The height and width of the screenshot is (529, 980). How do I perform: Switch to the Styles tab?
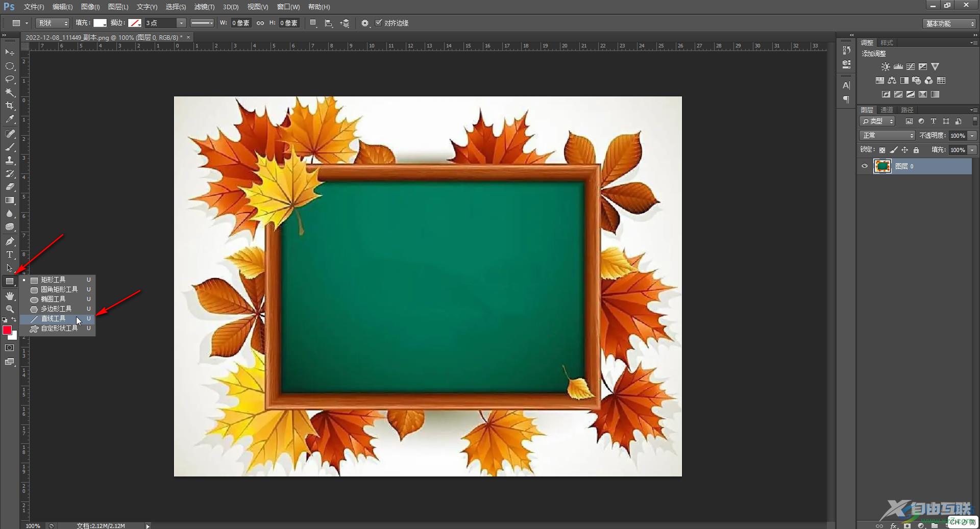(887, 43)
